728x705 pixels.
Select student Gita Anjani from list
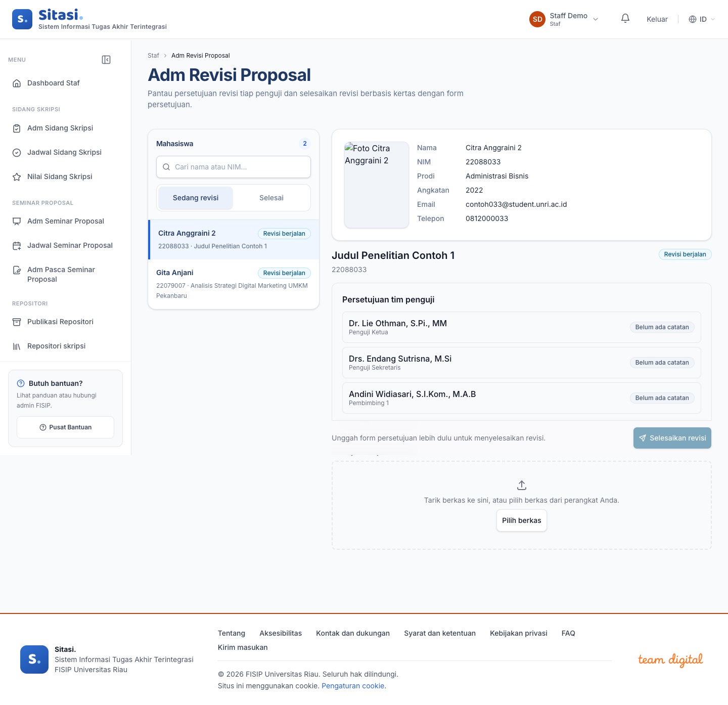[x=234, y=284]
